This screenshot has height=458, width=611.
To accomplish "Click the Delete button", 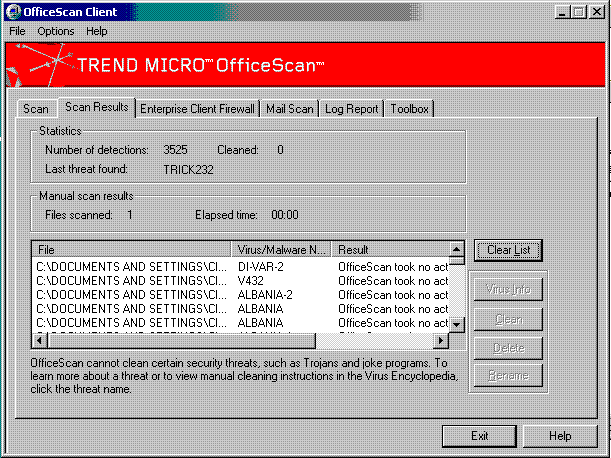I will tap(509, 348).
